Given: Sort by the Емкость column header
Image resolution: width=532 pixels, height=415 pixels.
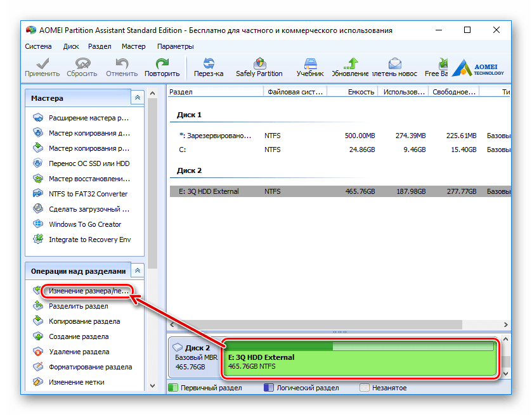Looking at the screenshot, I should click(x=353, y=92).
